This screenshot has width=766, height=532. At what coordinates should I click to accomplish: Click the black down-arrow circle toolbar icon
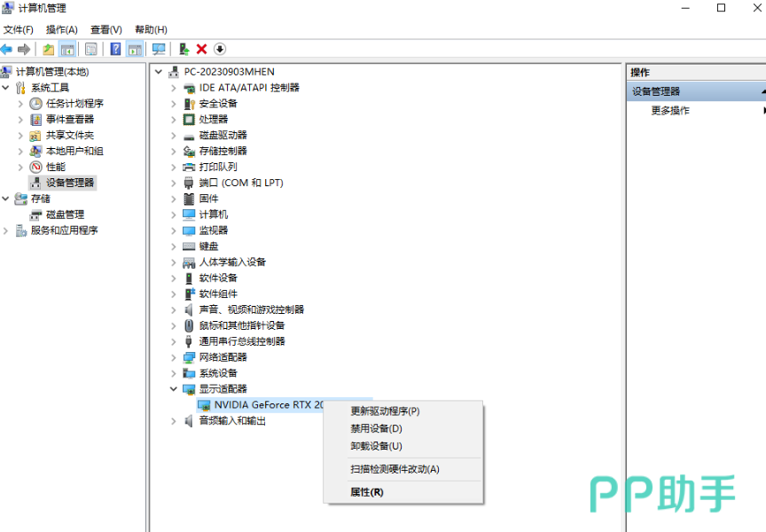click(x=220, y=49)
